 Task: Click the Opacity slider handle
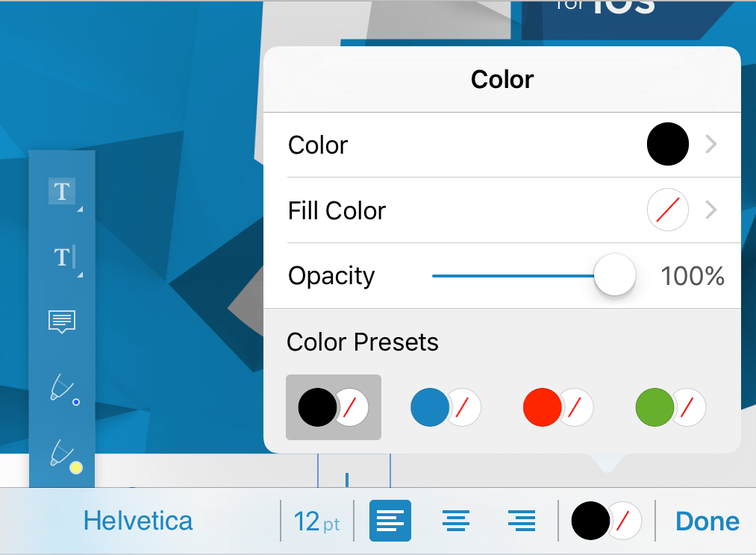point(614,275)
